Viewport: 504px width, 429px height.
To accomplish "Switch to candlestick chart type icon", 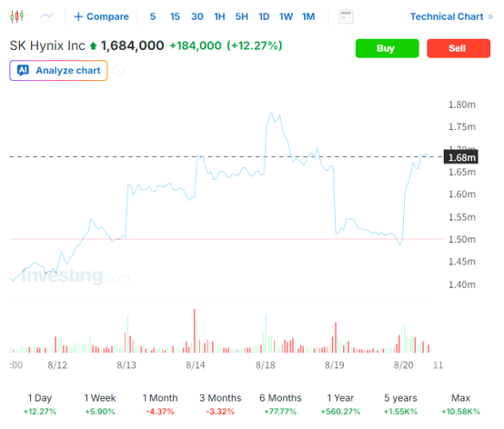I will 16,16.
